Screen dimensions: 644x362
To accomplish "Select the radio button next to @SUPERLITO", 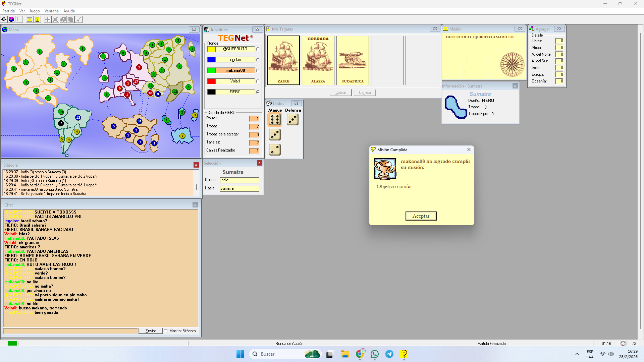I will point(258,49).
